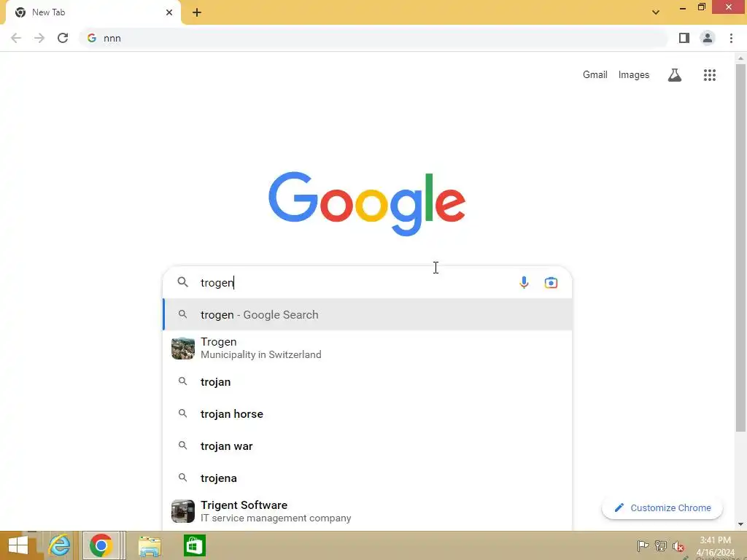Select the trojan war suggestion
The width and height of the screenshot is (747, 560).
tap(368, 446)
